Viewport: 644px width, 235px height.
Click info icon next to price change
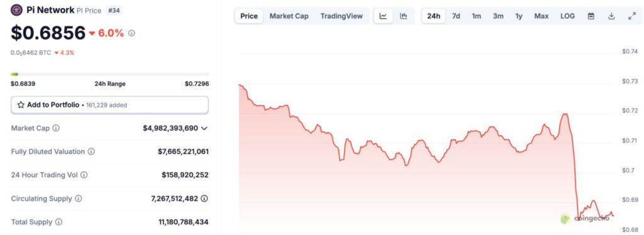[x=131, y=33]
